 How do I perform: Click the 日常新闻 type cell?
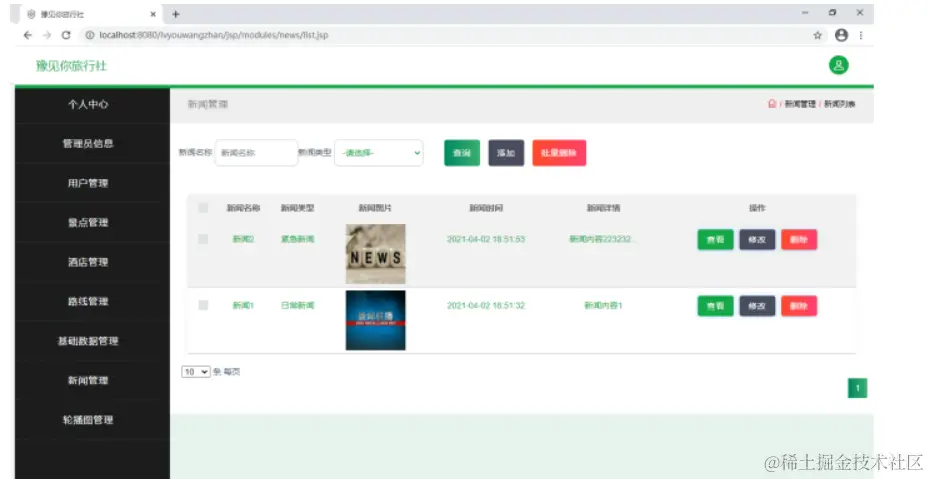(297, 305)
